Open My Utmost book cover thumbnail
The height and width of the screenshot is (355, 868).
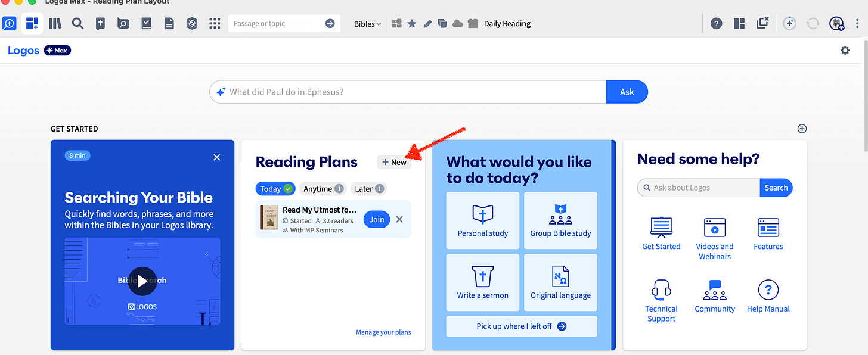(x=269, y=218)
